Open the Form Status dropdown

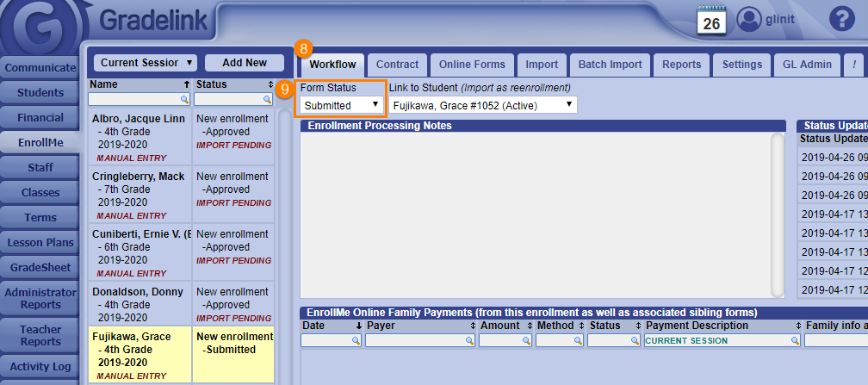point(341,105)
